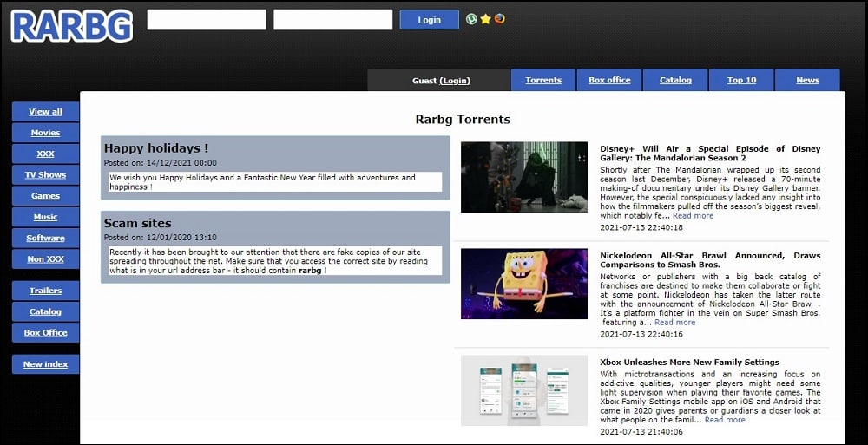Click the yellow star bookmark icon
Screen dimensions: 868x445
[x=485, y=19]
